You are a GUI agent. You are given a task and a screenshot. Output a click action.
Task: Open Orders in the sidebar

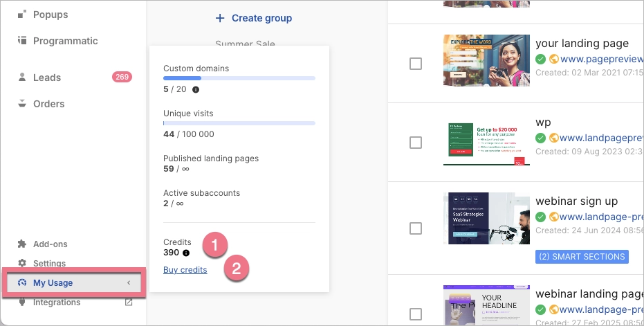click(x=48, y=104)
